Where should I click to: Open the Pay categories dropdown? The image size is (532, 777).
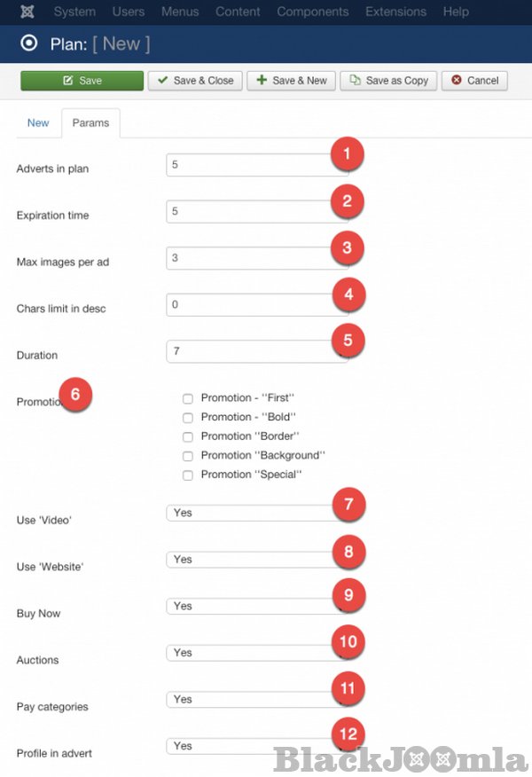pyautogui.click(x=248, y=700)
